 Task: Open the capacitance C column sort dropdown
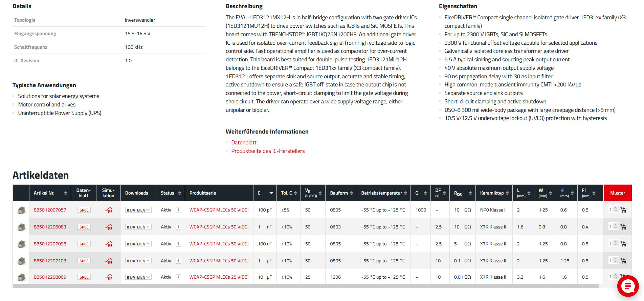pos(271,193)
